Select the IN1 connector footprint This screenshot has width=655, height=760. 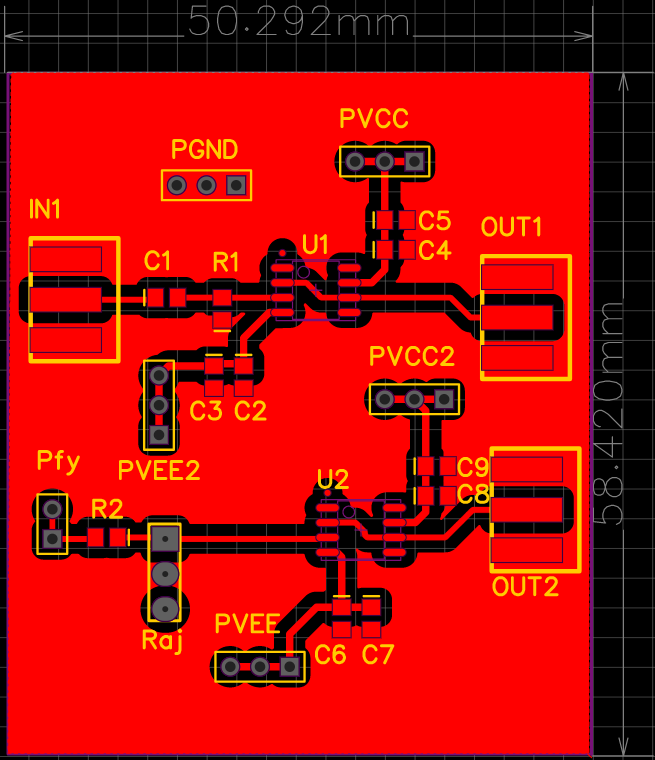pyautogui.click(x=75, y=300)
